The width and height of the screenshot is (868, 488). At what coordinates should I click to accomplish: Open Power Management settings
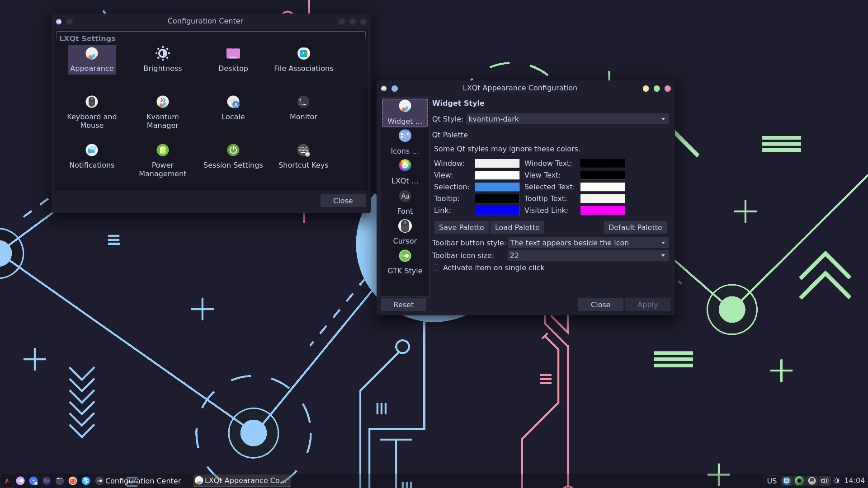coord(162,160)
